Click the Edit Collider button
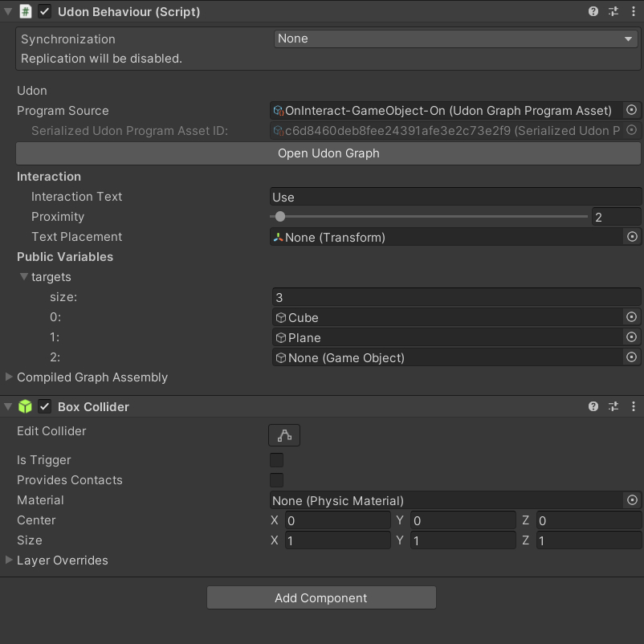This screenshot has width=644, height=644. [x=284, y=434]
